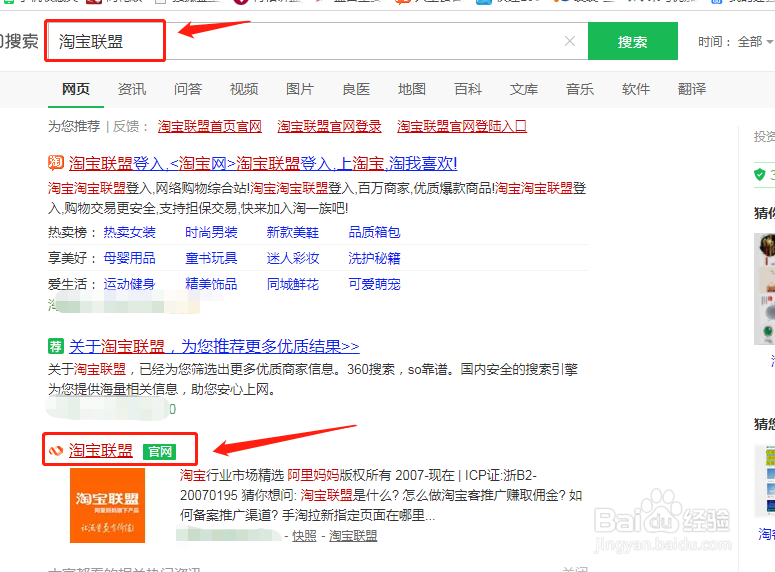Select the 网页 tab
This screenshot has width=775, height=572.
pyautogui.click(x=76, y=89)
